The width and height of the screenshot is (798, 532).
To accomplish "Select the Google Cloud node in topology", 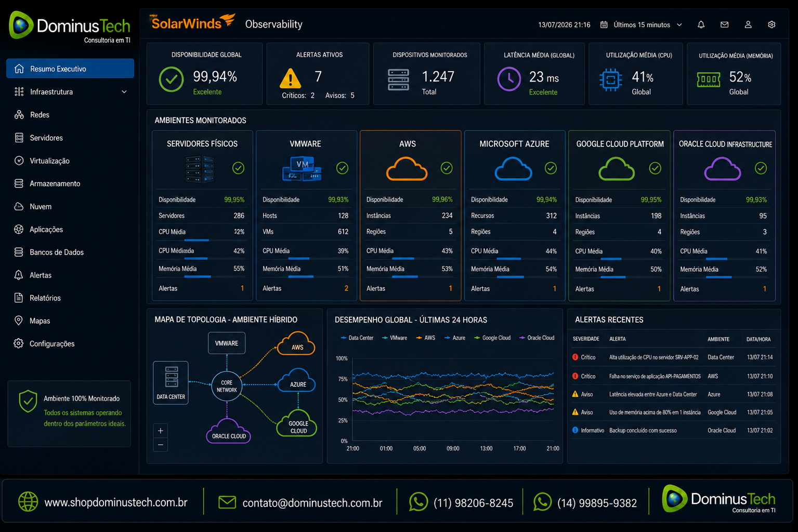I will [x=298, y=423].
